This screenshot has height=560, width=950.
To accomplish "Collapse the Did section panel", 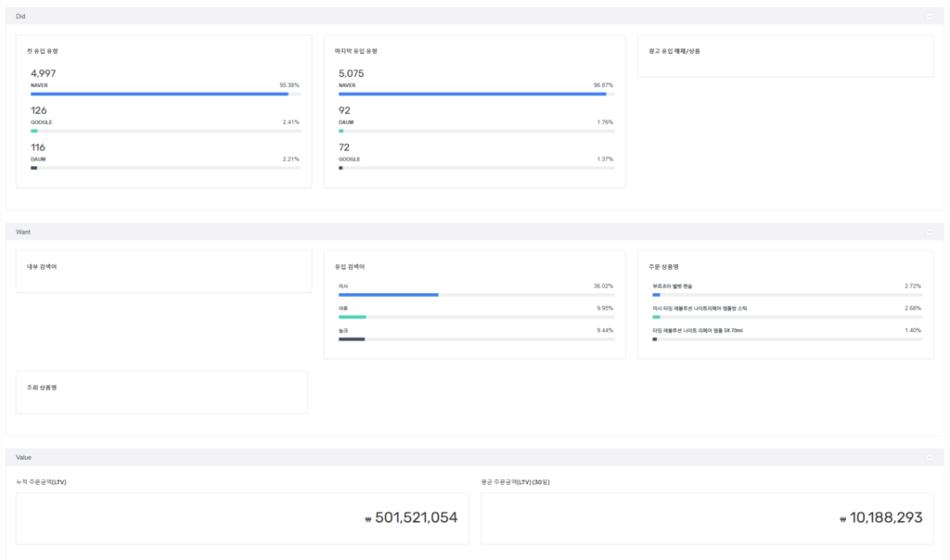I will (930, 17).
